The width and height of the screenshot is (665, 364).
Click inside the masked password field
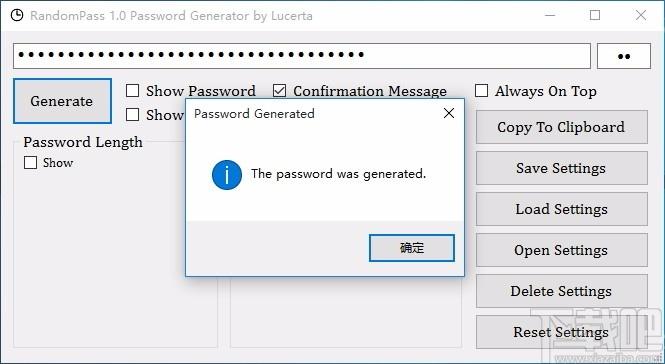tap(302, 56)
